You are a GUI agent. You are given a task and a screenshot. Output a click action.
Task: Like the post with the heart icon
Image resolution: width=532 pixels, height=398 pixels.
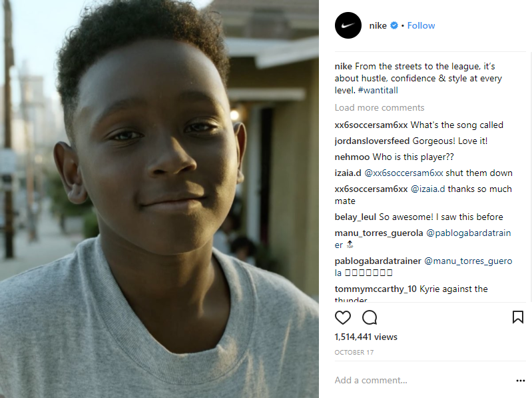(343, 317)
